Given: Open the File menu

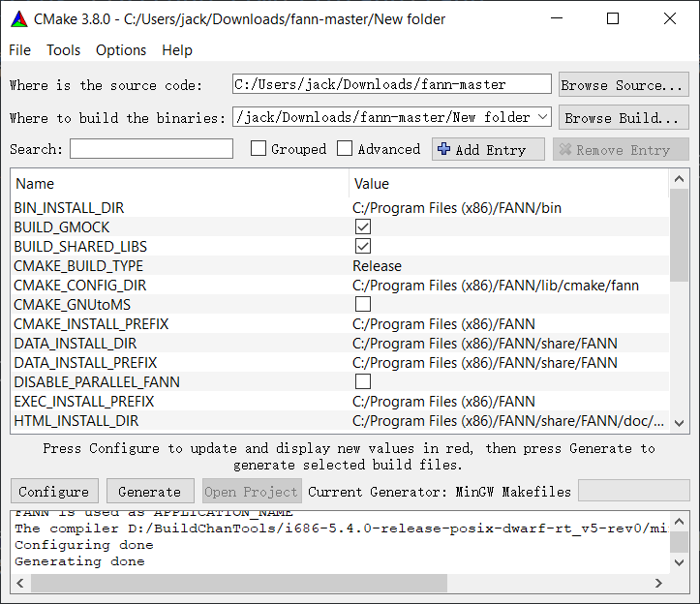Looking at the screenshot, I should pyautogui.click(x=19, y=50).
